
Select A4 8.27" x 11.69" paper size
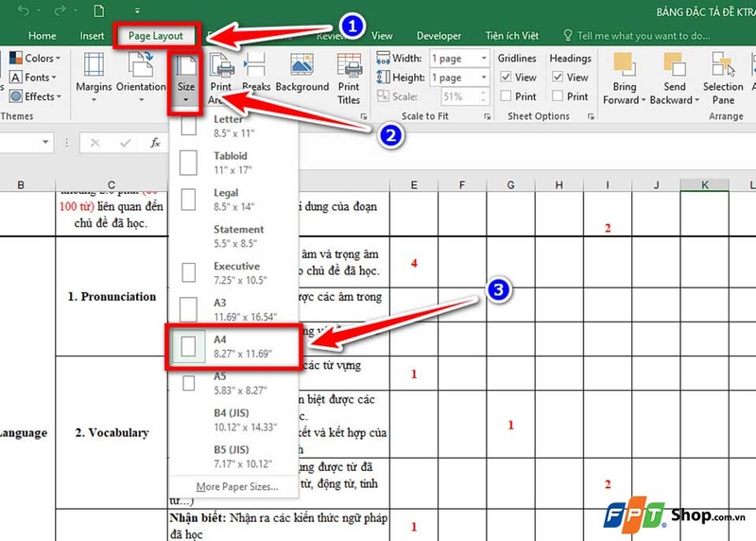233,346
